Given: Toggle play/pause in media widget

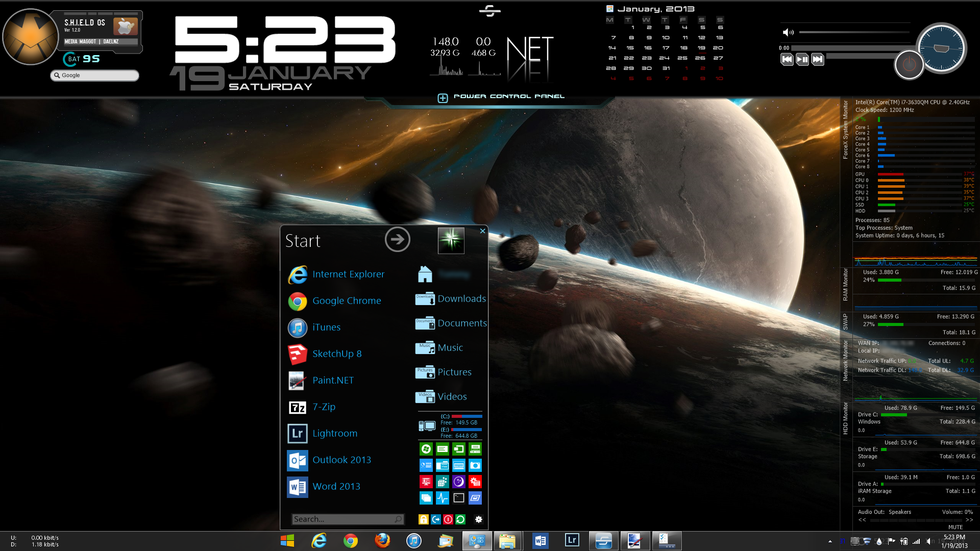Looking at the screenshot, I should click(802, 59).
